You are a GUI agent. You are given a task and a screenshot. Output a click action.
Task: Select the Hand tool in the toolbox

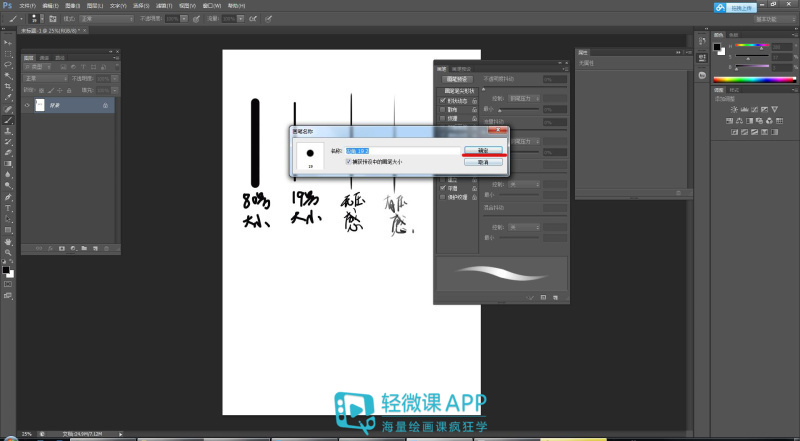(x=8, y=241)
